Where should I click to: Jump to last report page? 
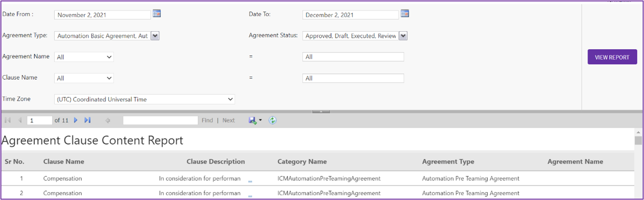(x=87, y=121)
